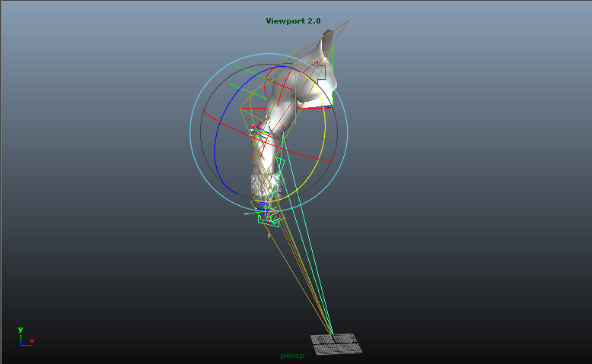Click the persp camera name label

point(292,356)
